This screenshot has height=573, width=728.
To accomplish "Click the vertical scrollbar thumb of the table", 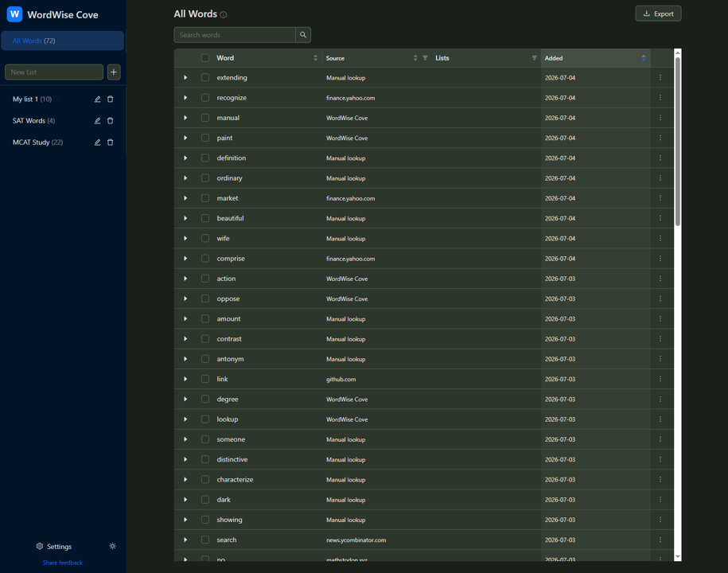I will tap(678, 141).
